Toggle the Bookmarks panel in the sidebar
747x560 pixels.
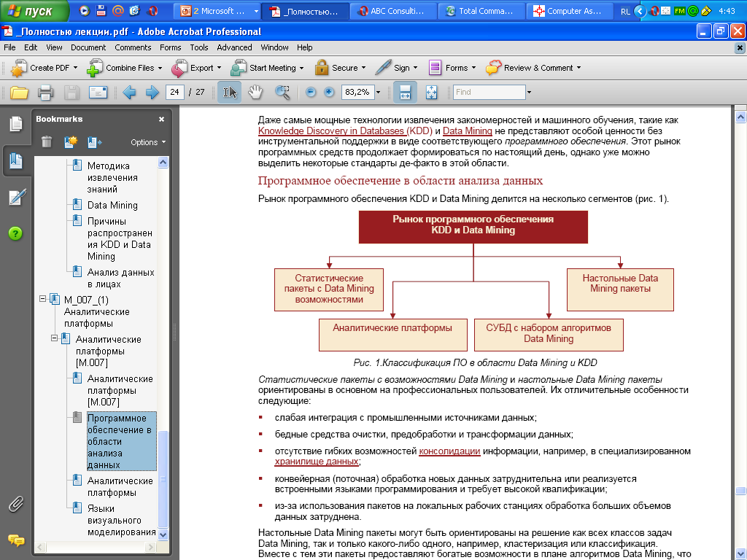coord(16,160)
